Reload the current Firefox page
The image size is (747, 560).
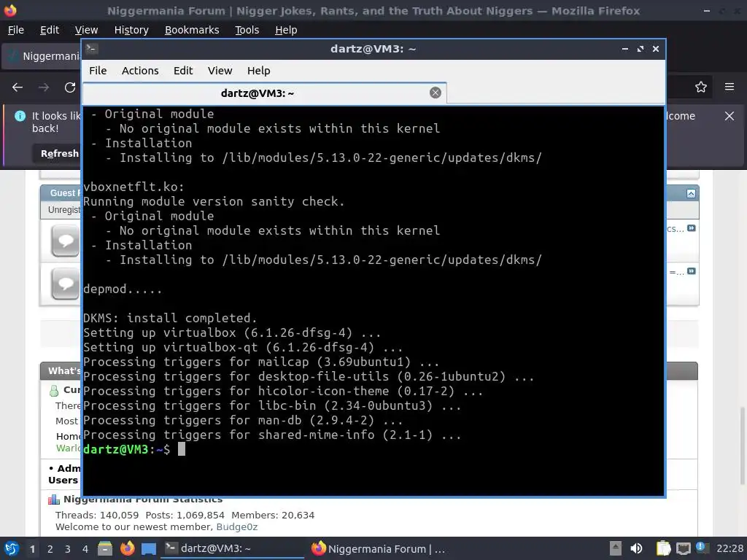[70, 87]
